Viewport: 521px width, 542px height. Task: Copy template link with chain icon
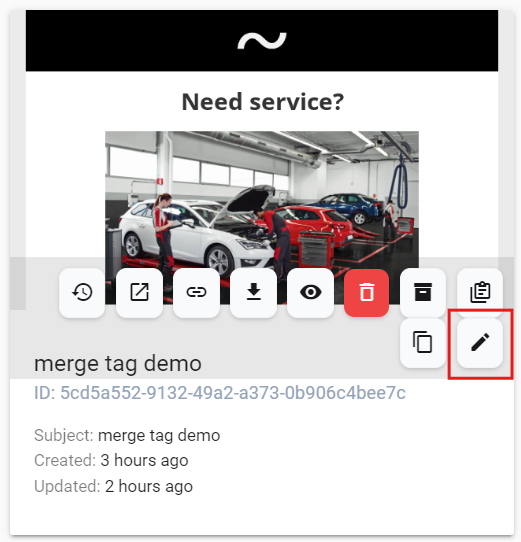(x=196, y=292)
